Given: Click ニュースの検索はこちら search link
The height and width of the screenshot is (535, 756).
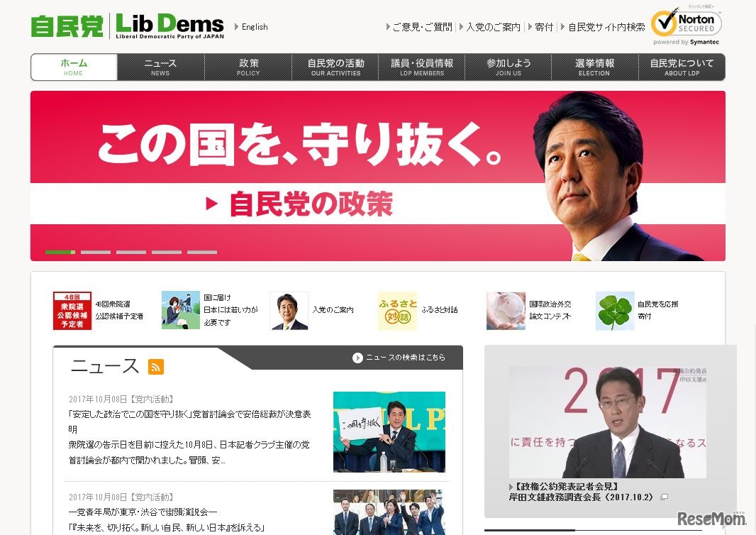Looking at the screenshot, I should pyautogui.click(x=399, y=358).
